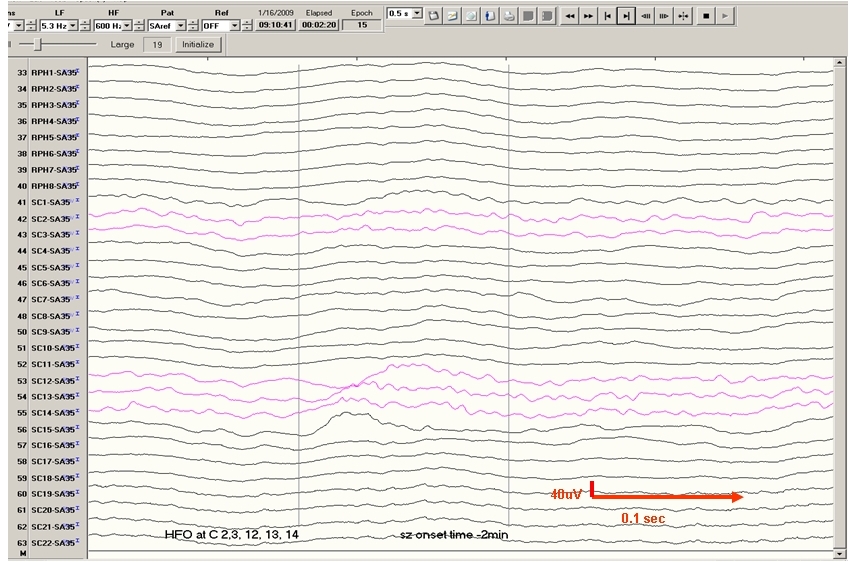Select channel label RPH1-SA35
The height and width of the screenshot is (562, 849).
(x=53, y=73)
